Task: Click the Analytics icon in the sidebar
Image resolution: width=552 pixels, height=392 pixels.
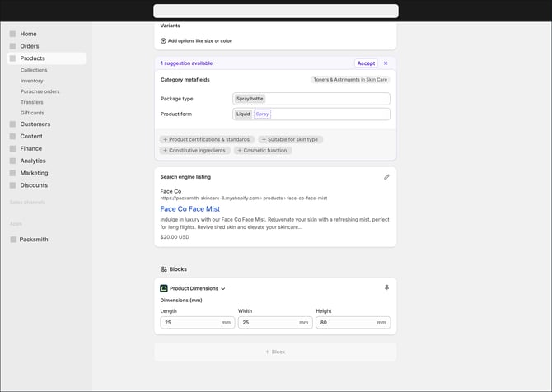Action: click(12, 161)
